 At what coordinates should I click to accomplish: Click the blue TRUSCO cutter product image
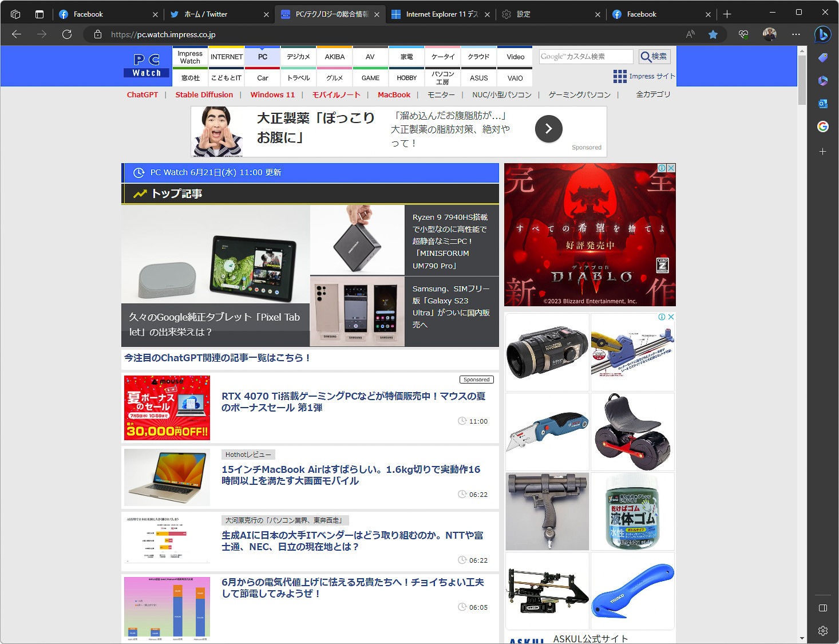point(632,591)
